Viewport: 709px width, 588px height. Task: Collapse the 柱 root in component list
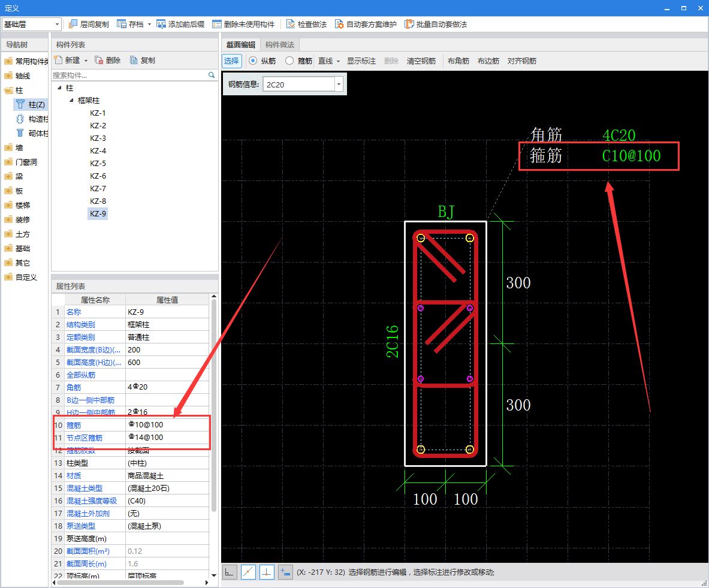coord(59,88)
